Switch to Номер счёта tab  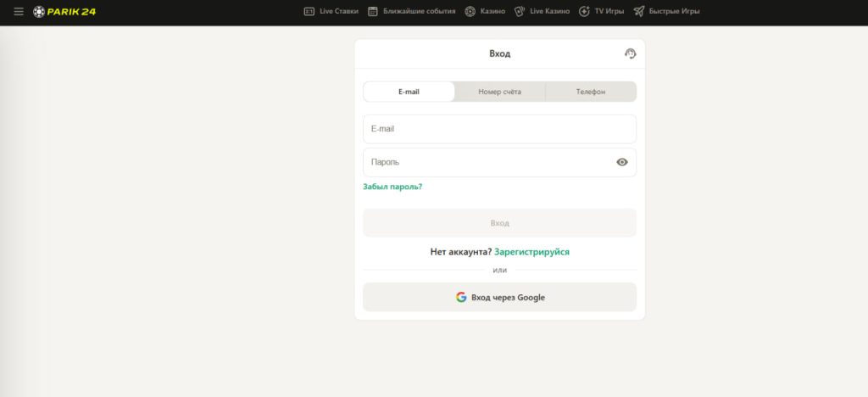(x=500, y=92)
